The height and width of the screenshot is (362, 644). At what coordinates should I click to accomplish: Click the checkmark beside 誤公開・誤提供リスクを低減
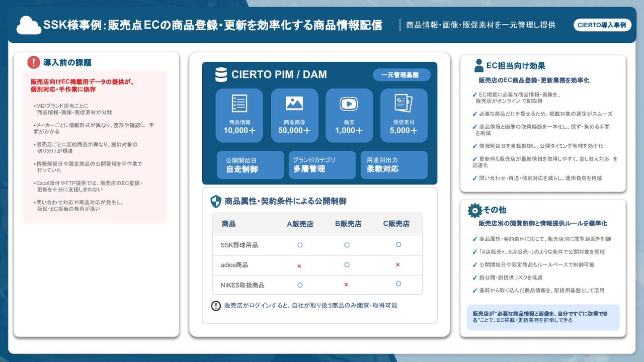tap(475, 278)
